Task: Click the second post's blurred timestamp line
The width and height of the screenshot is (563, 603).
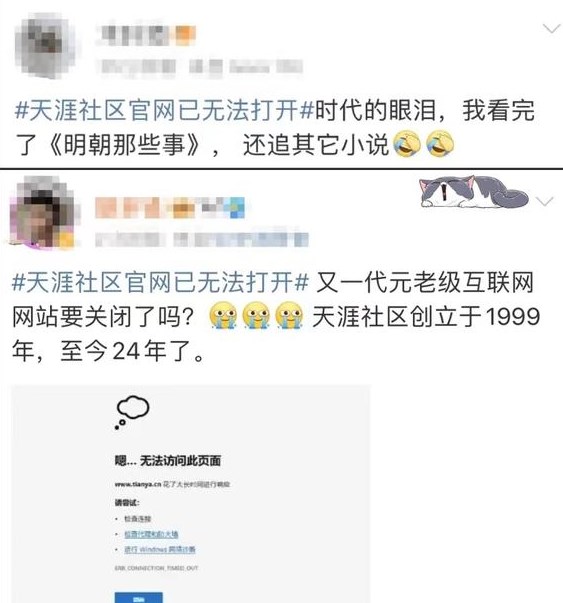Action: click(x=202, y=240)
